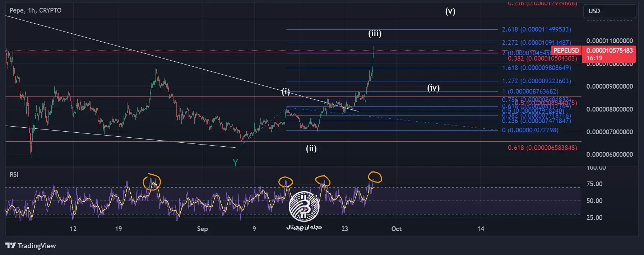Click the PEPEUSD symbol price tag

click(566, 51)
